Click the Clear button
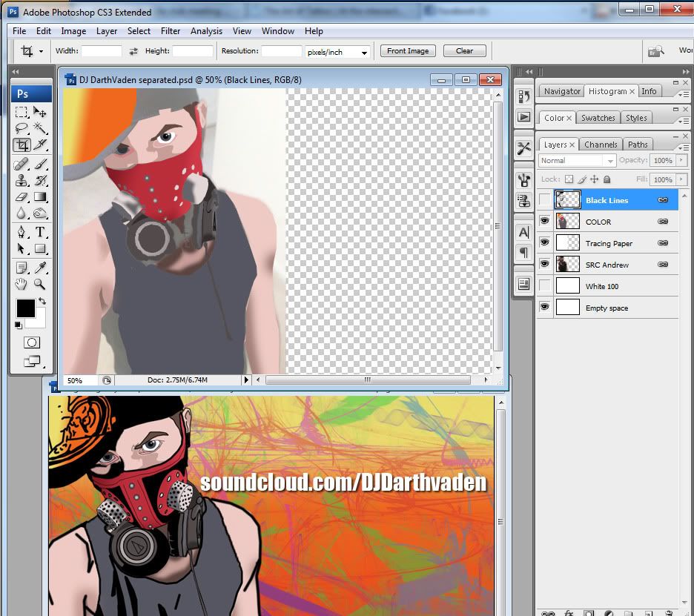The width and height of the screenshot is (694, 616). [464, 51]
